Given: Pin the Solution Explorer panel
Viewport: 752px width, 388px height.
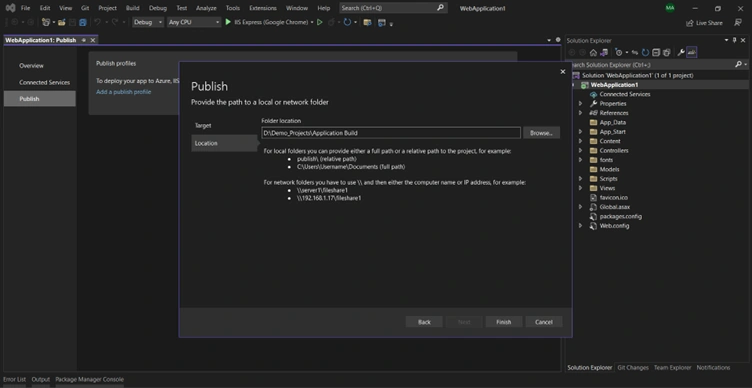Looking at the screenshot, I should tap(734, 40).
